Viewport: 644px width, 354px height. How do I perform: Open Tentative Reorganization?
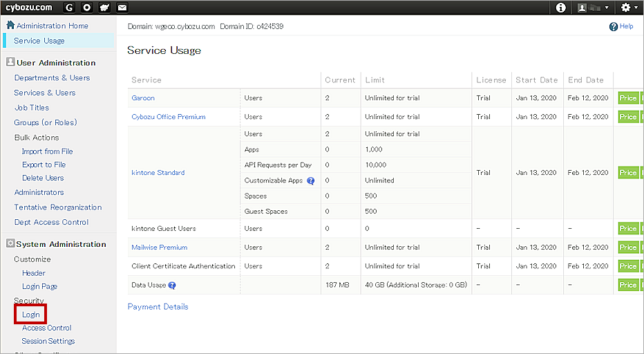click(x=58, y=207)
